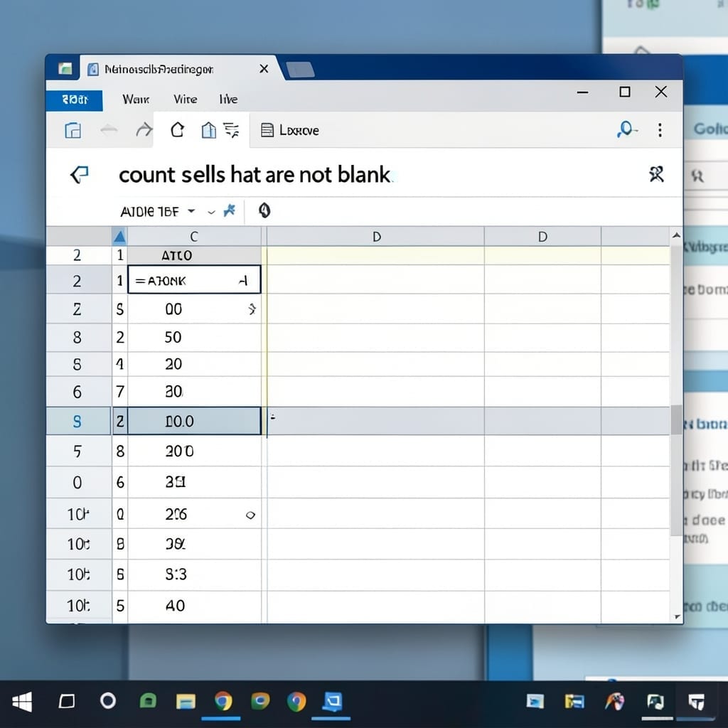Click the ATLO header cell

pos(194,255)
